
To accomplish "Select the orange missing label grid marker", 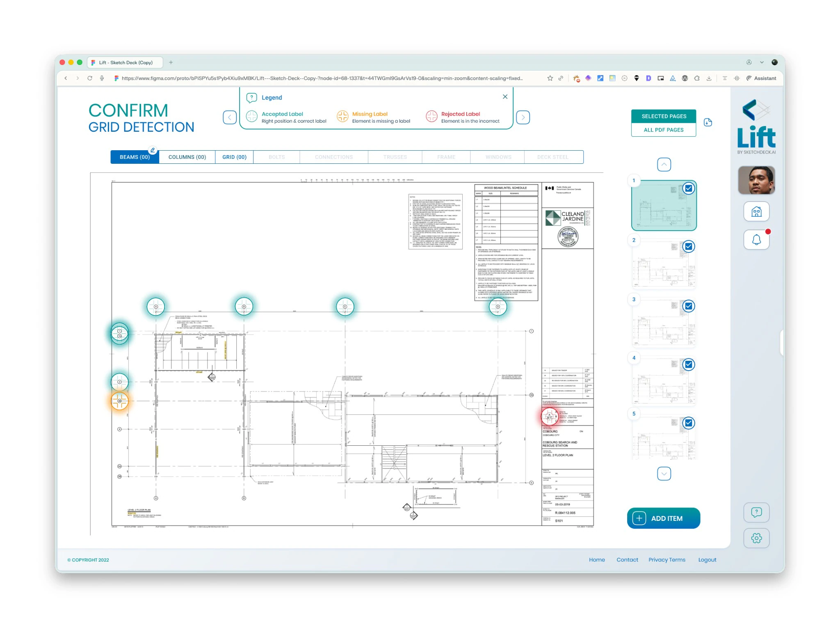I will (120, 401).
